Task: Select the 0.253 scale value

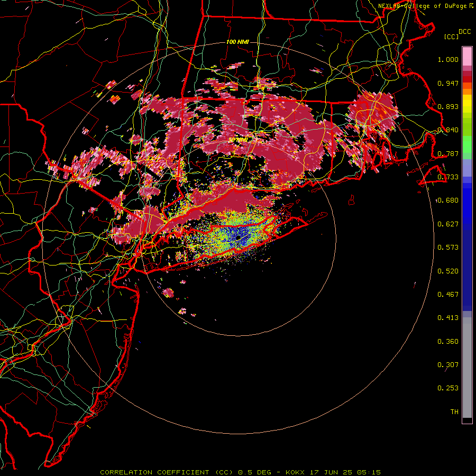Action: 448,388
